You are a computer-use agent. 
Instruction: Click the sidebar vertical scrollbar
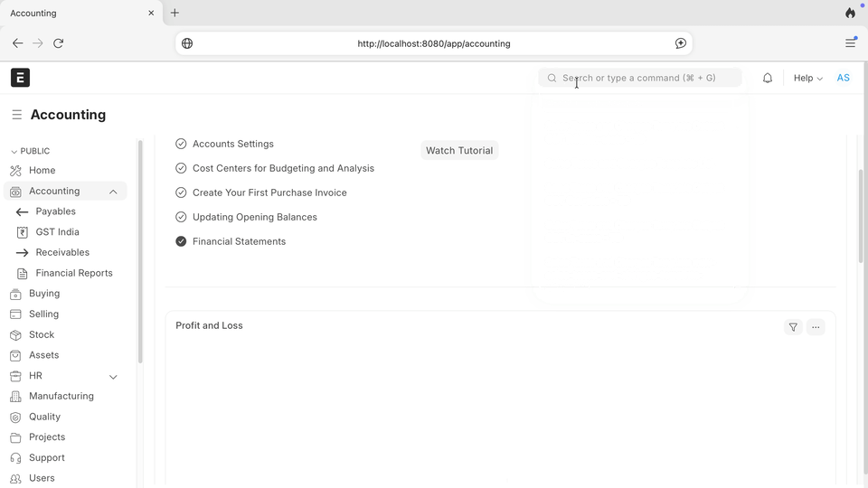pos(140,252)
